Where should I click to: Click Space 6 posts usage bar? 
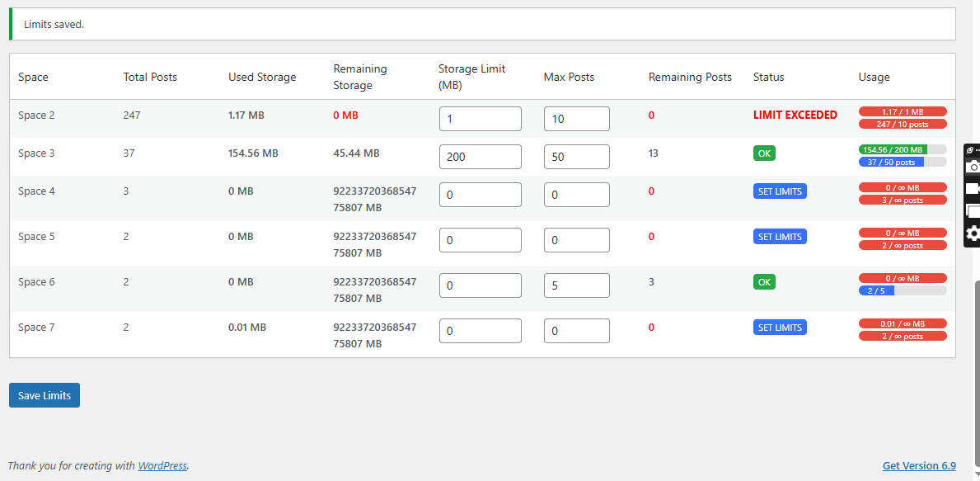[x=903, y=290]
